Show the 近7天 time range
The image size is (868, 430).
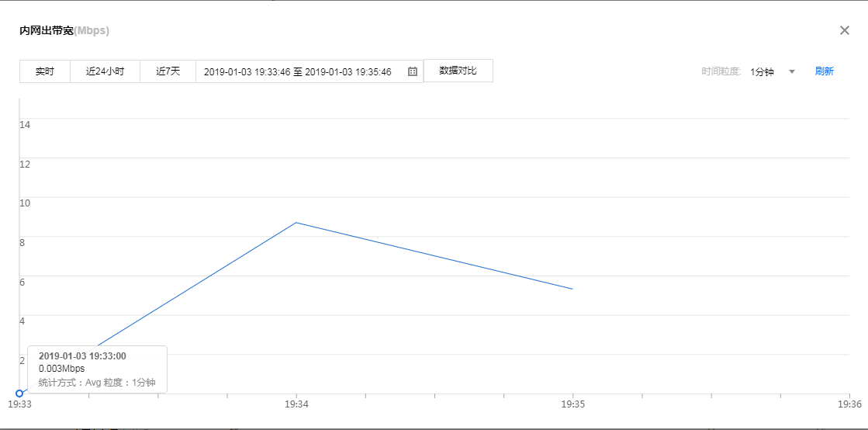[168, 71]
